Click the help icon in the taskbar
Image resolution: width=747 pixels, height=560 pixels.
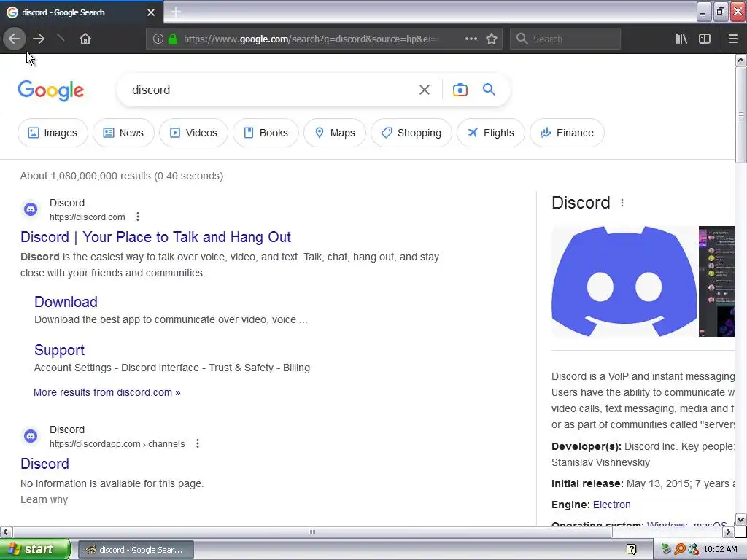pos(632,550)
